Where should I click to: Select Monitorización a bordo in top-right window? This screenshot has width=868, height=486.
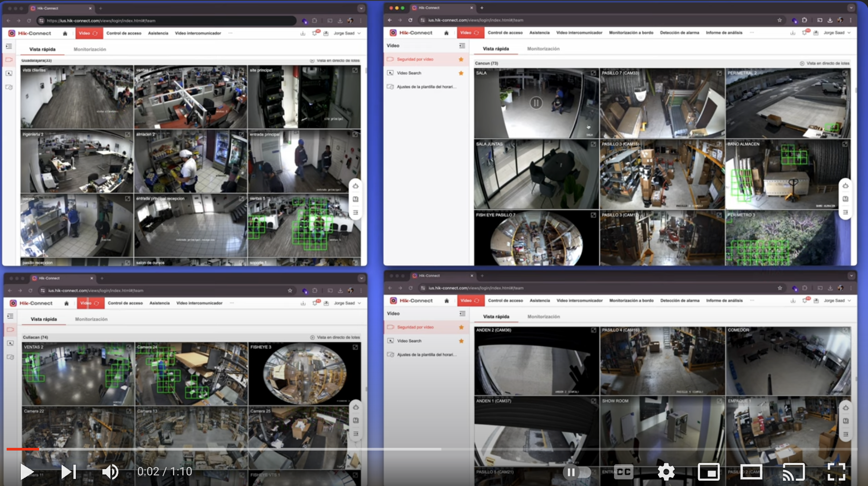click(x=631, y=33)
